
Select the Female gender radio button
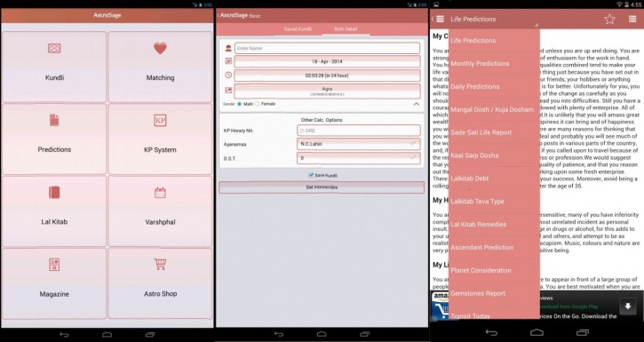coord(257,104)
